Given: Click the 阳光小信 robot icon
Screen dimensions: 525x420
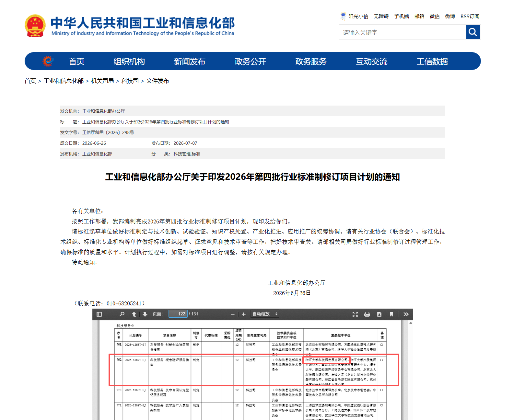Looking at the screenshot, I should pyautogui.click(x=343, y=16).
